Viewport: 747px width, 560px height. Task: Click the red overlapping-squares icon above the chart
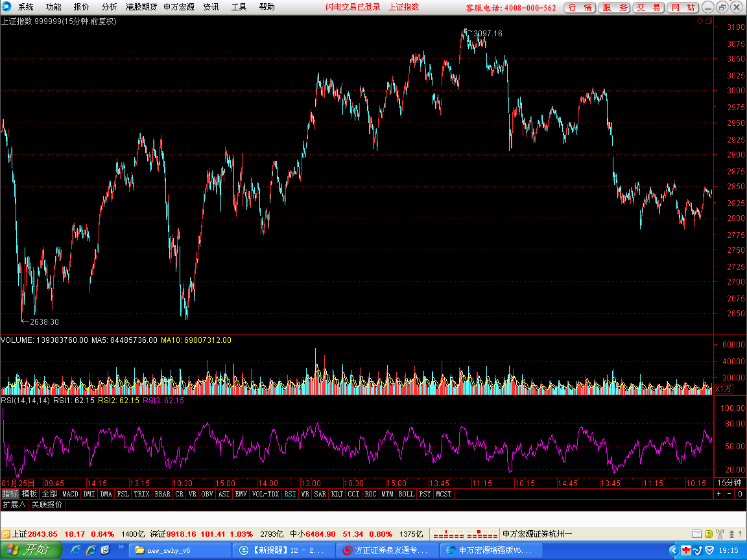click(x=708, y=21)
